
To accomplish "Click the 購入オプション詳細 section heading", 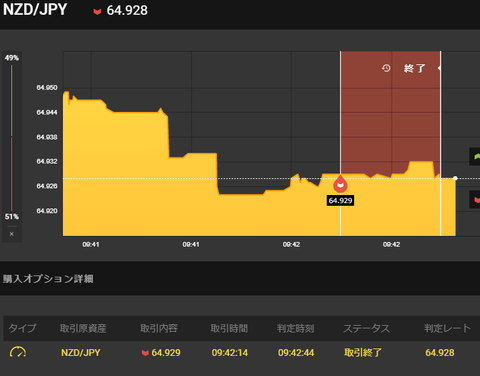I will pyautogui.click(x=48, y=279).
